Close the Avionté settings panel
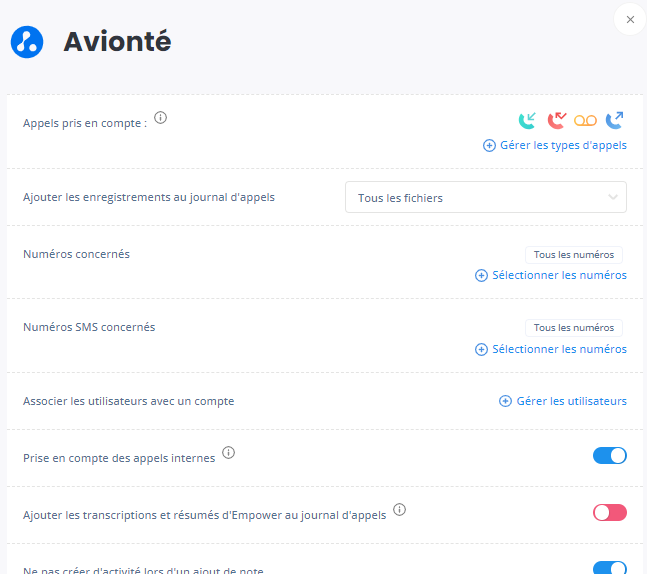Image resolution: width=647 pixels, height=574 pixels. pos(630,19)
